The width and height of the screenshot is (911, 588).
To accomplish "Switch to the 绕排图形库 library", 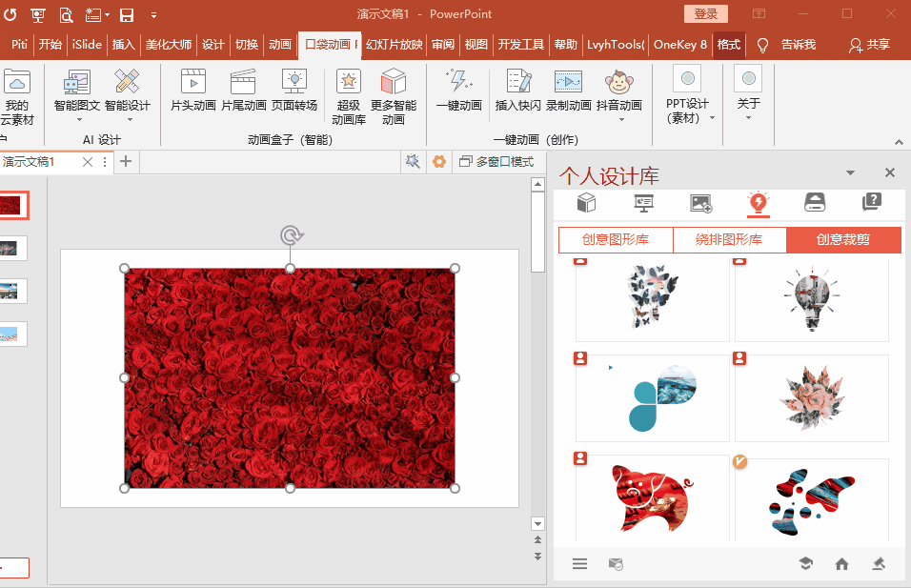I will pos(728,239).
